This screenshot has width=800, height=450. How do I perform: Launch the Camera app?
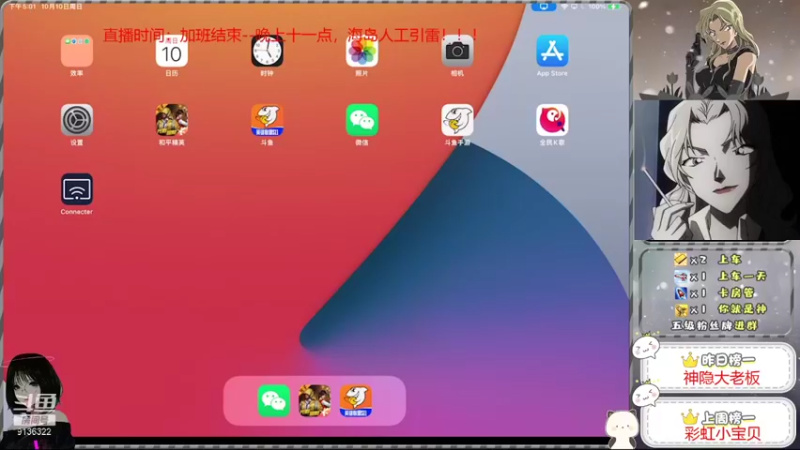pos(457,51)
